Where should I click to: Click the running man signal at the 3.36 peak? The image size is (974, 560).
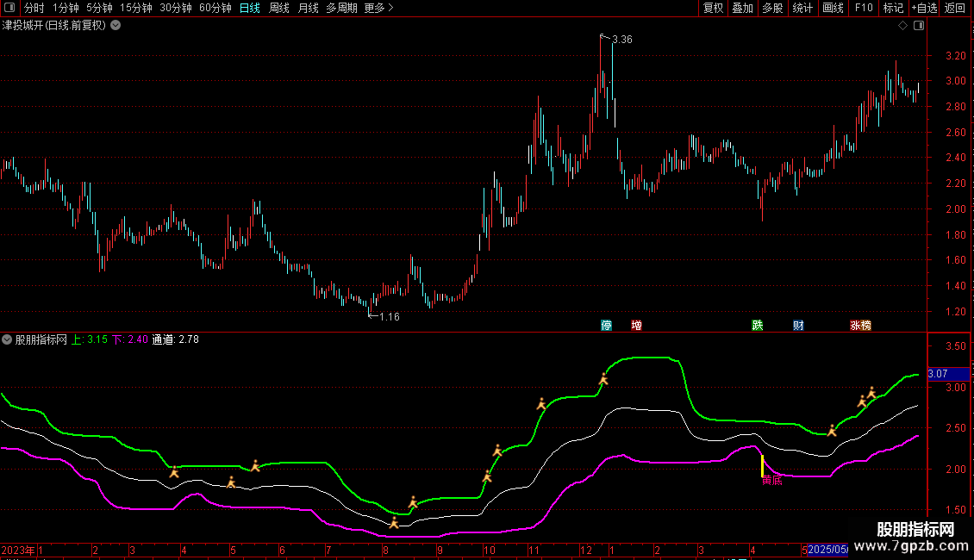click(603, 380)
